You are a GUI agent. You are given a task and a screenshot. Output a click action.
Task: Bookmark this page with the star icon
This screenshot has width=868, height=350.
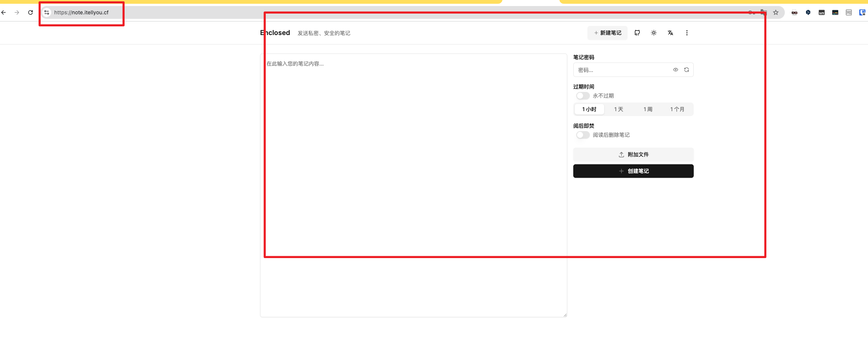[x=776, y=12]
